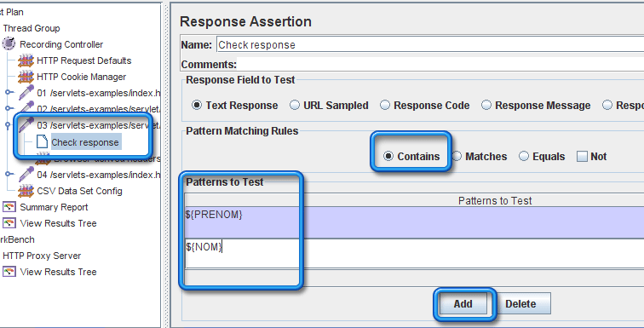The width and height of the screenshot is (644, 328).
Task: Select the Check response tree node
Action: coord(85,142)
